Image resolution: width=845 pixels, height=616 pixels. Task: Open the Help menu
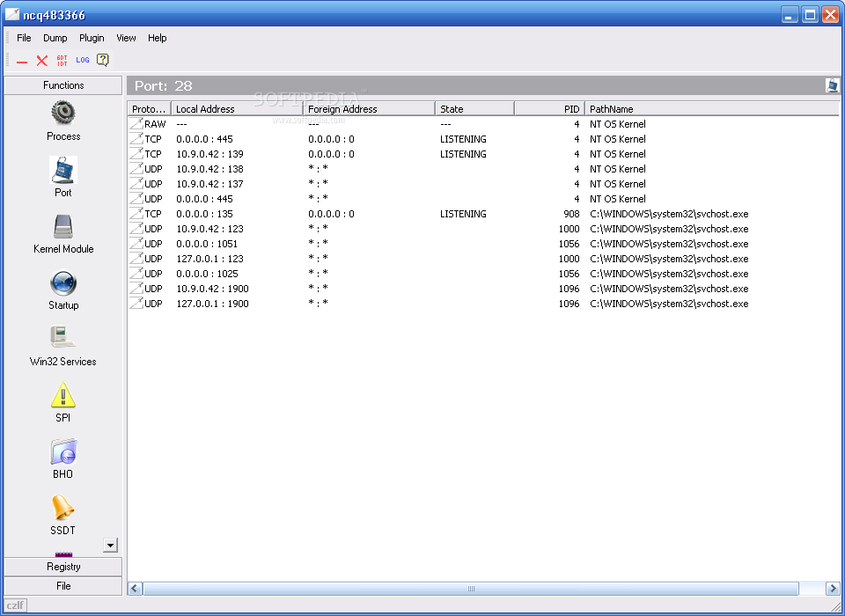pyautogui.click(x=157, y=38)
